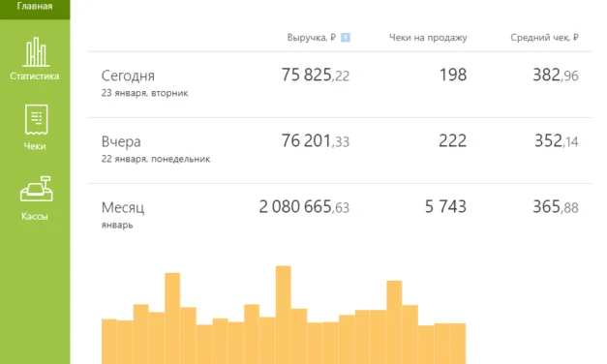Screen dimensions: 607x364
Task: Select the Чеки sidebar label
Action: pyautogui.click(x=35, y=146)
